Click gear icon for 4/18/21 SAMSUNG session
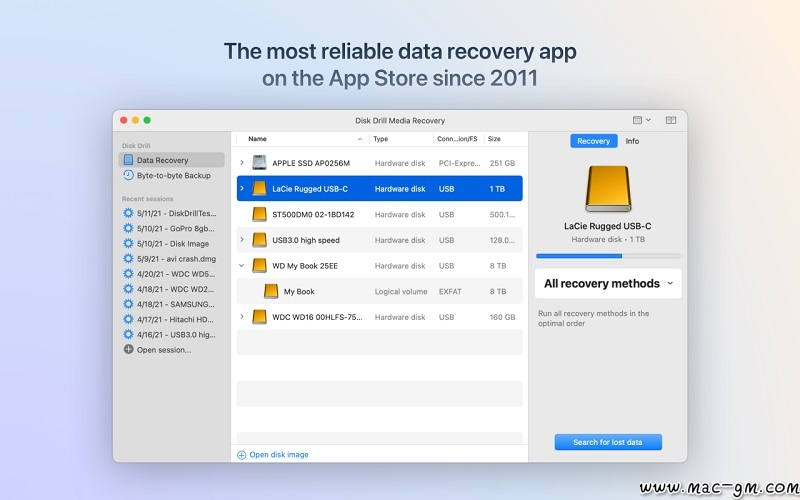The image size is (800, 500). [128, 304]
